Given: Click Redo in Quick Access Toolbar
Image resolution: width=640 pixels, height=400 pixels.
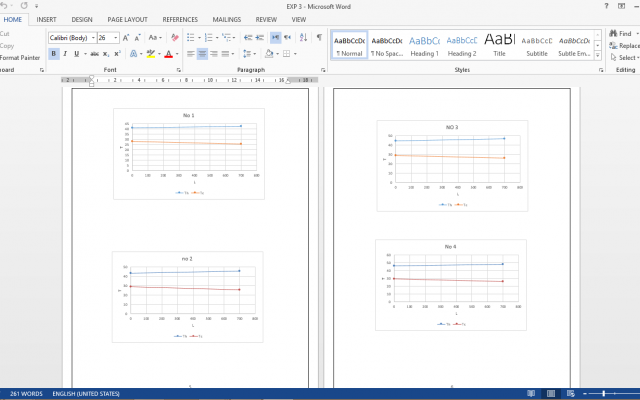Looking at the screenshot, I should [x=24, y=6].
